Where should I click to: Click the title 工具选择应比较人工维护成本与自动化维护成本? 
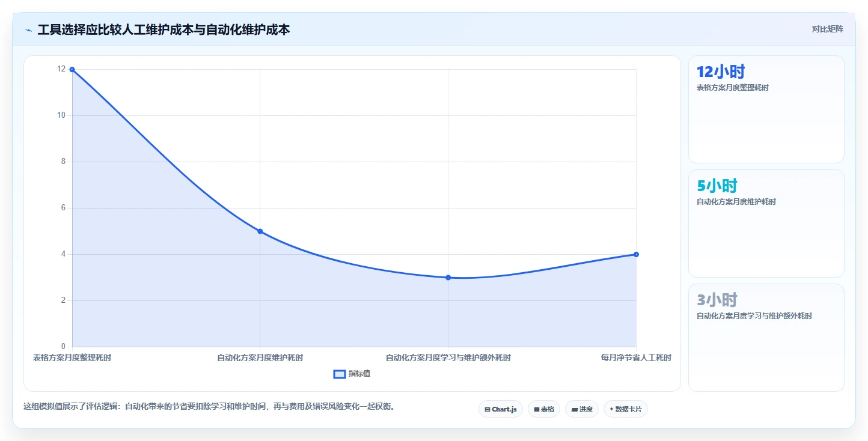pyautogui.click(x=164, y=29)
